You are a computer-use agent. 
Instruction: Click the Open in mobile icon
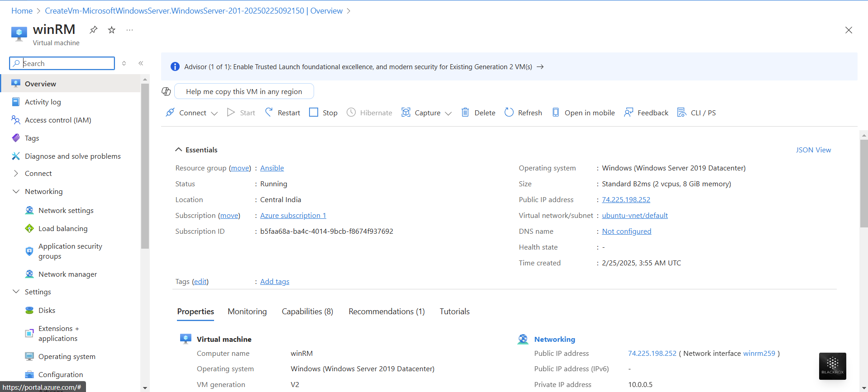point(556,112)
